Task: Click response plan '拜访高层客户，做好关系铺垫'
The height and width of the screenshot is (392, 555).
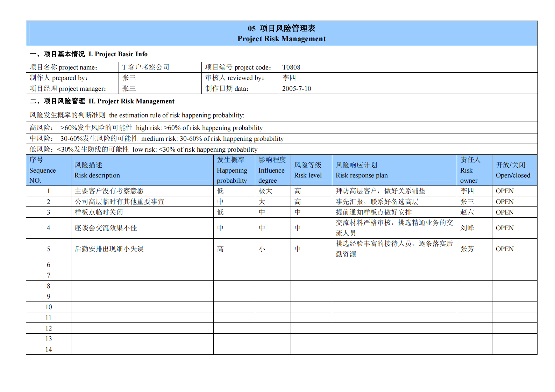Action: tap(380, 191)
